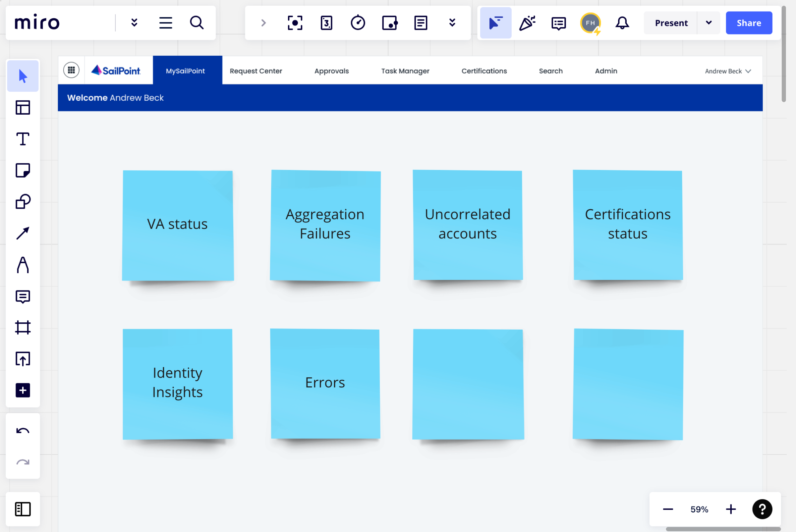Viewport: 796px width, 532px height.
Task: Open the templates tool
Action: coord(23,108)
